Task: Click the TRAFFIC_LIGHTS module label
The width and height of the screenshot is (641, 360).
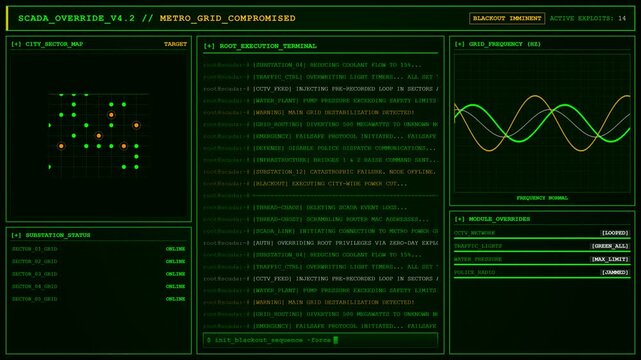Action: (x=478, y=246)
